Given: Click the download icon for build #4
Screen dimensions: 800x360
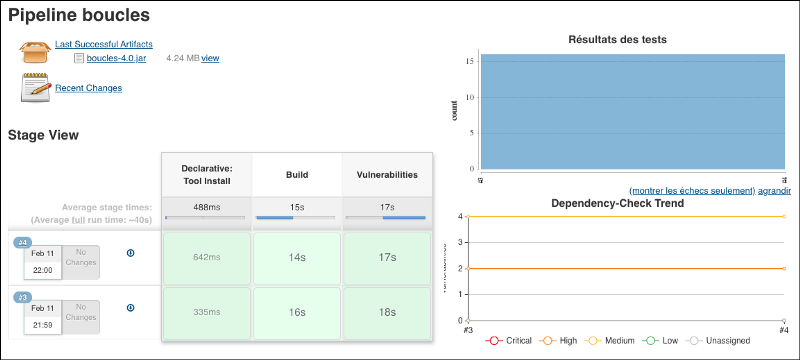Looking at the screenshot, I should [x=130, y=253].
